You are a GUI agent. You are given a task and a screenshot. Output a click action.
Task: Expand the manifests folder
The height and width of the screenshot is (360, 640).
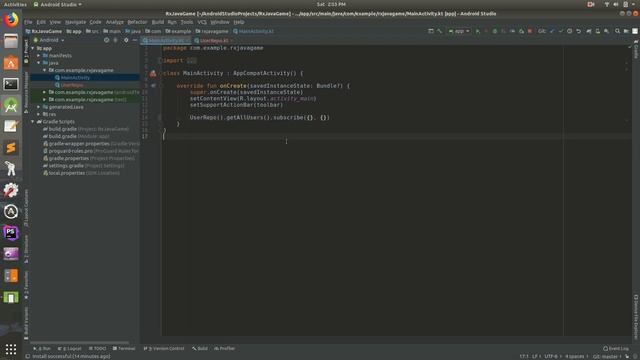point(39,56)
